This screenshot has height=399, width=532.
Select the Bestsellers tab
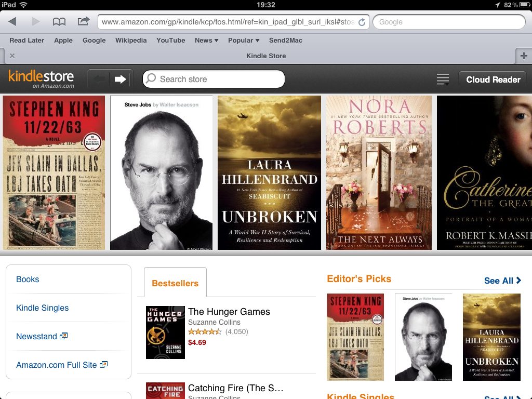175,283
